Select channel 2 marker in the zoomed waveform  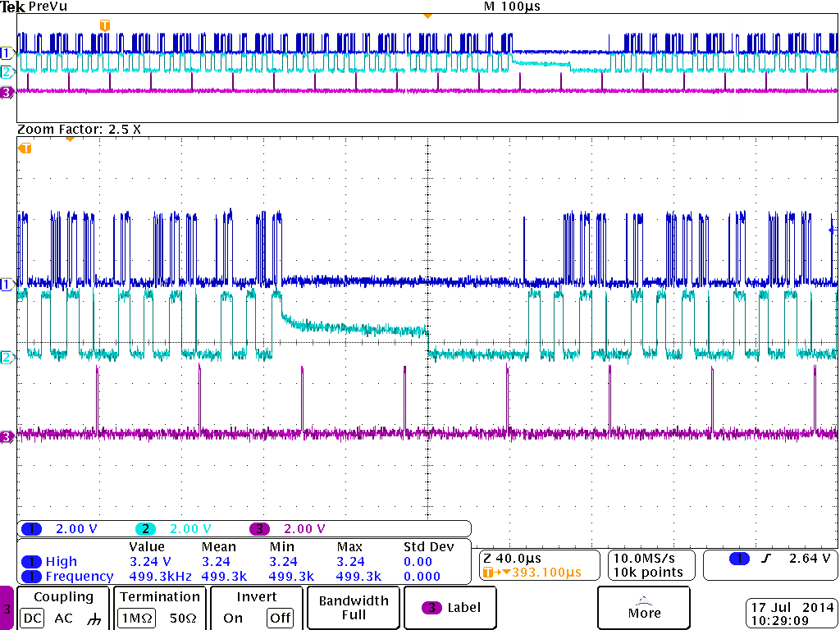(x=7, y=357)
